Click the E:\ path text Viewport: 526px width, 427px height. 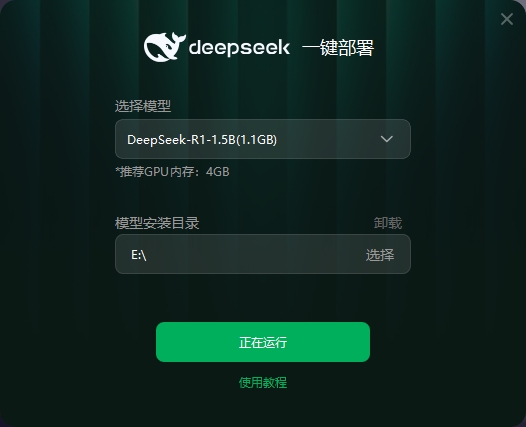139,255
